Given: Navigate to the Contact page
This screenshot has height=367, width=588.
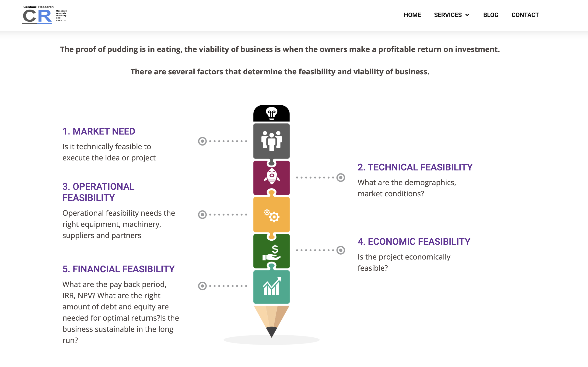Looking at the screenshot, I should point(525,15).
